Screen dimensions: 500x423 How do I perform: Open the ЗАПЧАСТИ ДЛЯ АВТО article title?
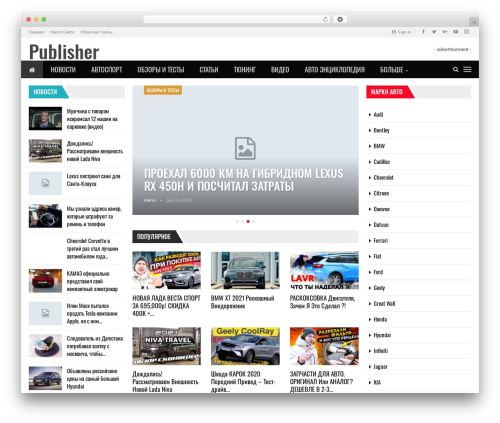(321, 381)
